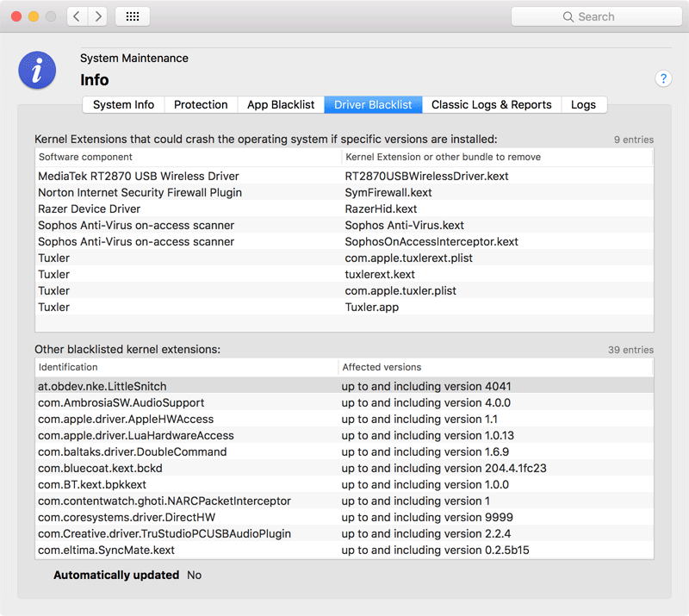Select the com.Creative.driver.TruStudioPCUSBAudioPlugin row
Viewport: 689px width, 616px height.
click(344, 534)
